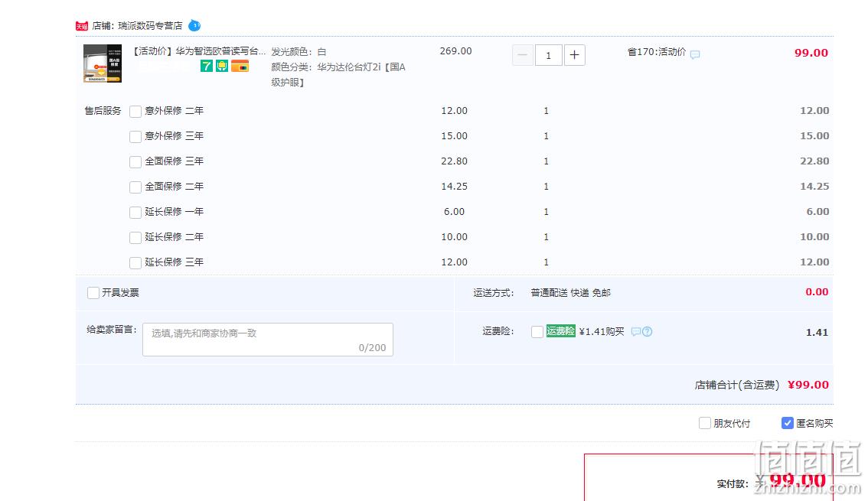Click the original price 269.00
This screenshot has width=868, height=501.
click(x=456, y=51)
